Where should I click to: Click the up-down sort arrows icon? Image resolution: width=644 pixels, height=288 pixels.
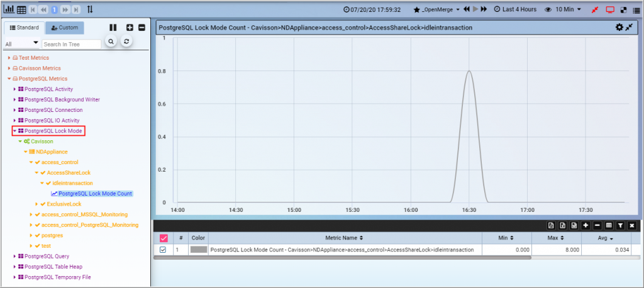91,9
